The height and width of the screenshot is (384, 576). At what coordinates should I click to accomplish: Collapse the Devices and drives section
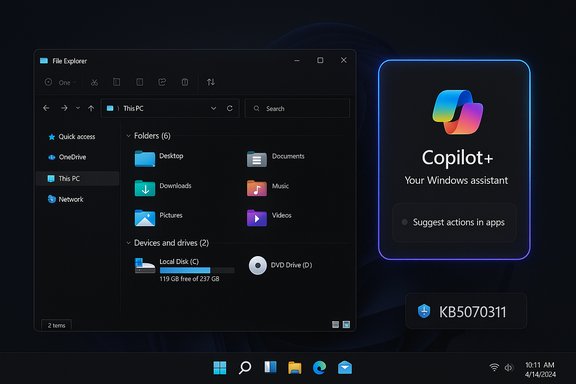(129, 243)
